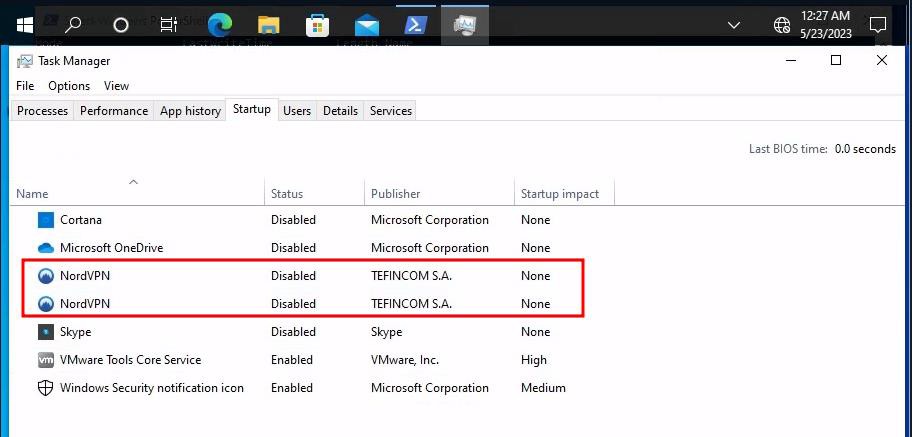Click the first NordVPN entry icon

[45, 276]
